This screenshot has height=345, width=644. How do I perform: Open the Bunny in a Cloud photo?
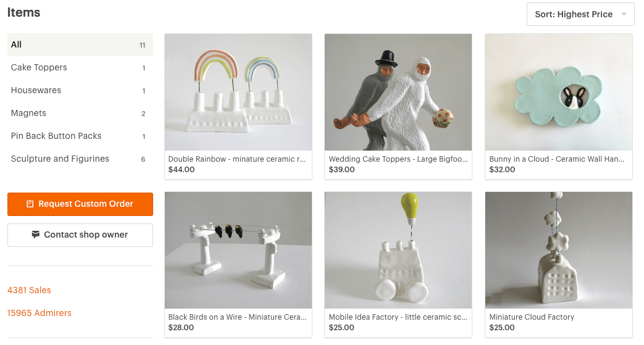[x=559, y=92]
